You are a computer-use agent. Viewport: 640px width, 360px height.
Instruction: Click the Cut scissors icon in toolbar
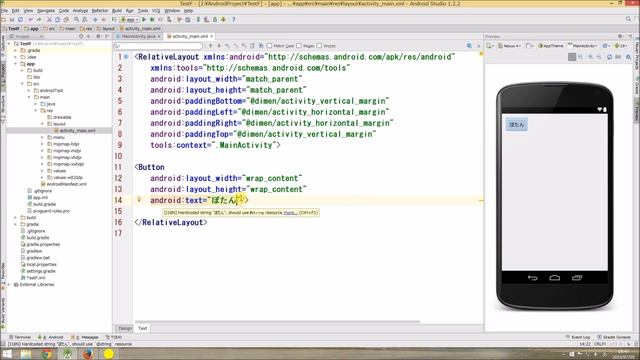[x=49, y=20]
